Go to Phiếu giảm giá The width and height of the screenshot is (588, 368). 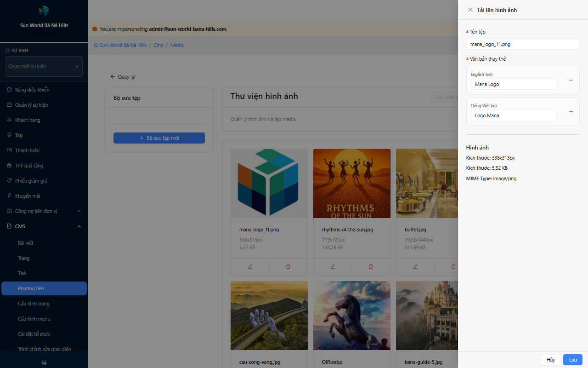pos(44,181)
